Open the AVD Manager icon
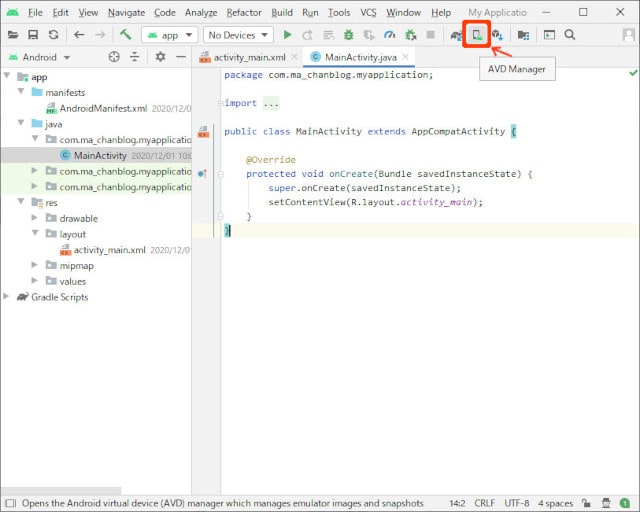The height and width of the screenshot is (512, 640). [477, 35]
